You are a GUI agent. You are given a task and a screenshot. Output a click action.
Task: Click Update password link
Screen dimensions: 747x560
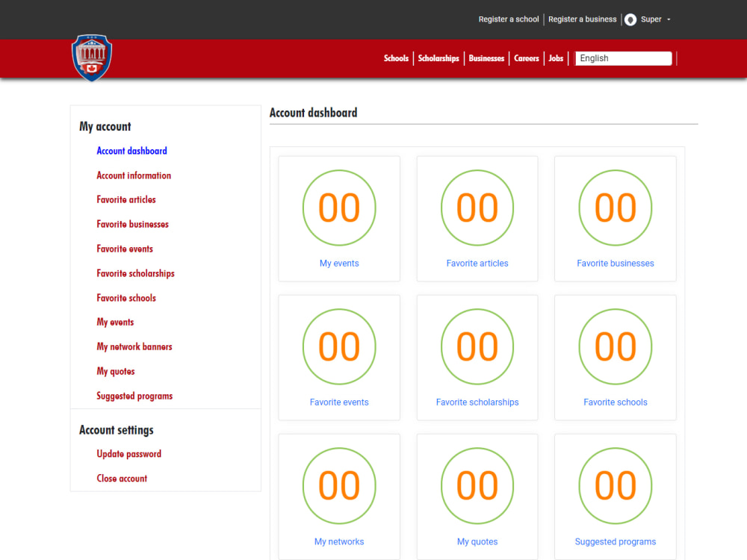coord(129,454)
